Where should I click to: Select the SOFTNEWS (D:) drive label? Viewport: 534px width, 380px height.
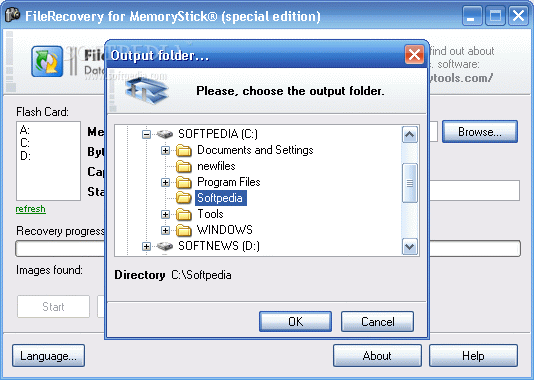(219, 246)
